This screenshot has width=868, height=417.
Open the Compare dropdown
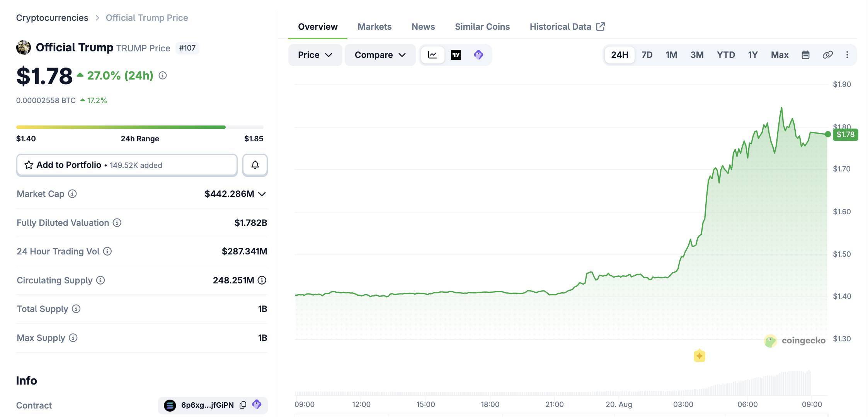[x=380, y=55]
